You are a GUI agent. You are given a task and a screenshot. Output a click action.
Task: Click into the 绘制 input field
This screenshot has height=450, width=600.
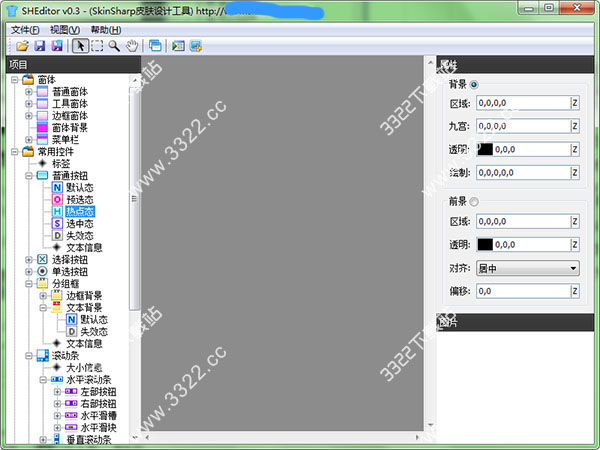point(523,173)
